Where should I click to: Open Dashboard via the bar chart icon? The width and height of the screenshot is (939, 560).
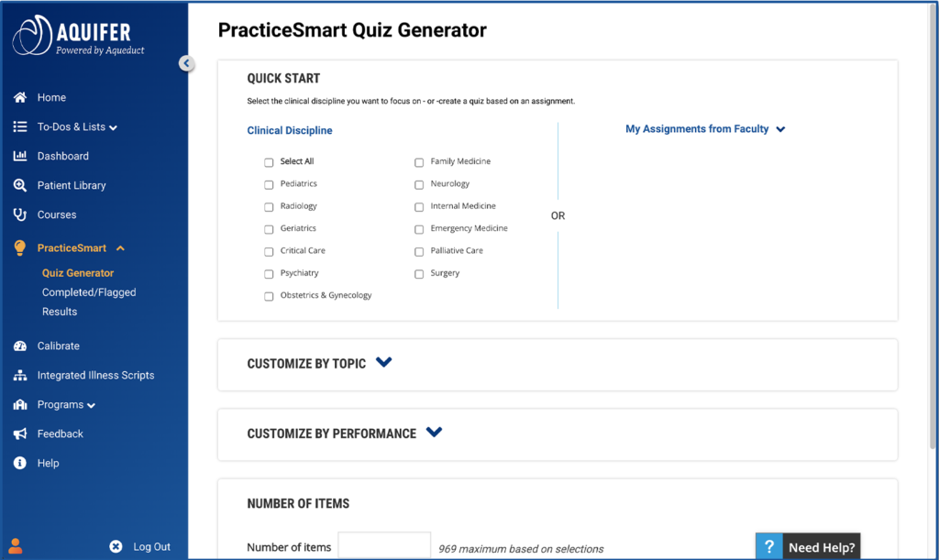[x=19, y=156]
